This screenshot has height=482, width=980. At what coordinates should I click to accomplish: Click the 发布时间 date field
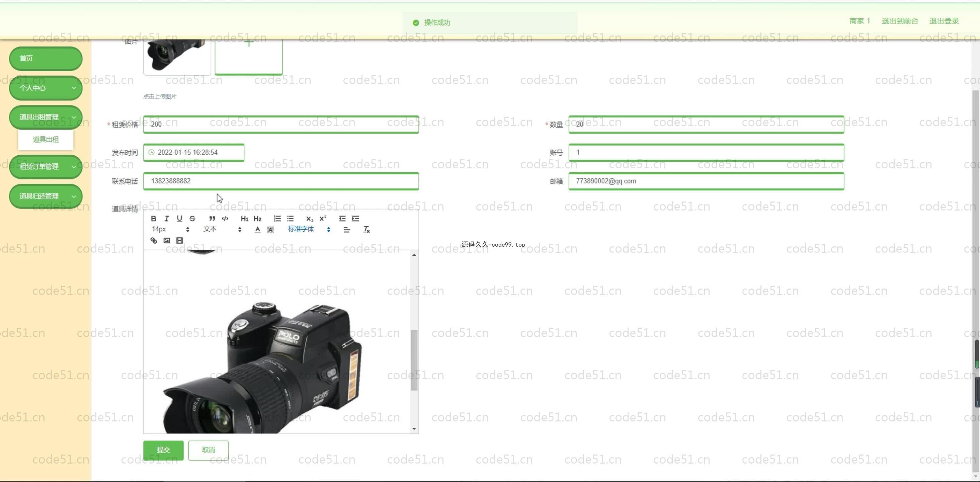[194, 153]
